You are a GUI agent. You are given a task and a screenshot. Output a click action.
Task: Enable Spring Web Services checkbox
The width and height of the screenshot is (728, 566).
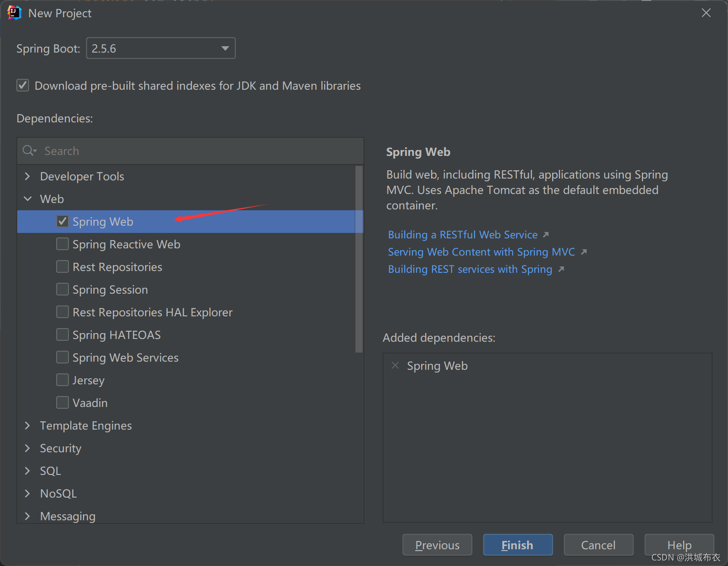63,357
